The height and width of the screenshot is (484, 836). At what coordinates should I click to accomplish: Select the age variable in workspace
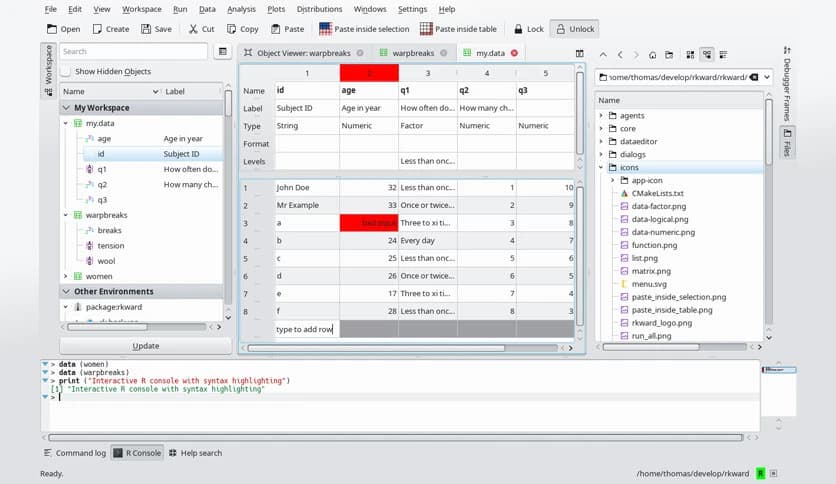(x=104, y=139)
